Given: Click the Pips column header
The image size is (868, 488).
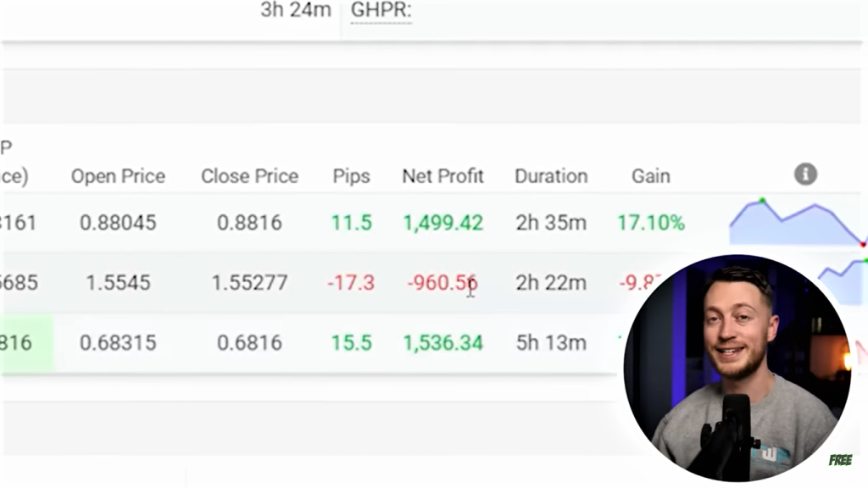Looking at the screenshot, I should tap(351, 176).
